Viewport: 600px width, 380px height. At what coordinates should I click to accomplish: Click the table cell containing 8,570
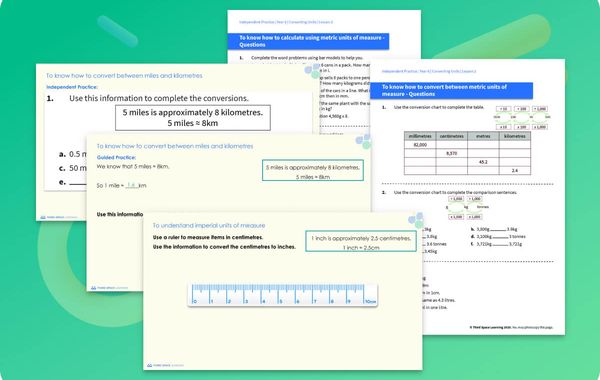coord(452,153)
